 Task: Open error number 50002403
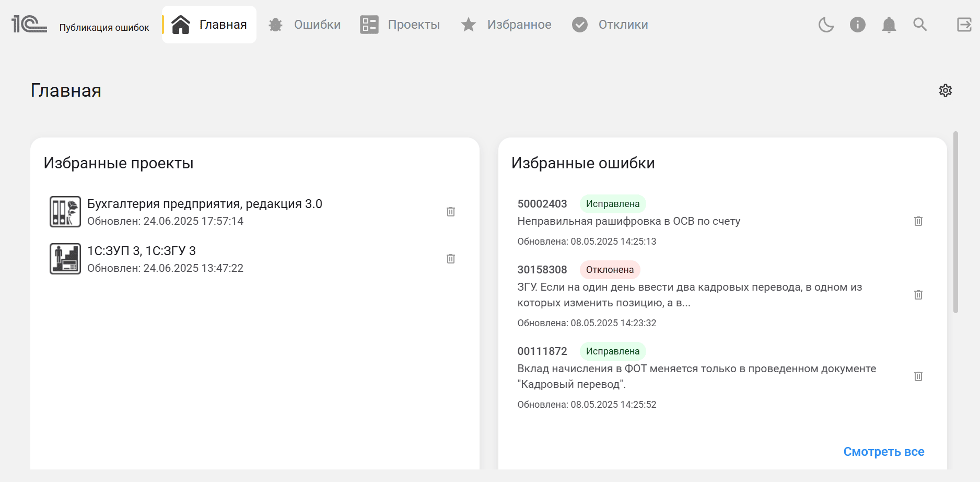[x=542, y=204]
